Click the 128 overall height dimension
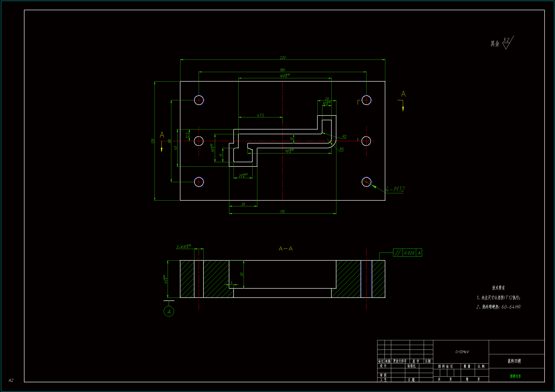The image size is (555, 392). coord(153,141)
